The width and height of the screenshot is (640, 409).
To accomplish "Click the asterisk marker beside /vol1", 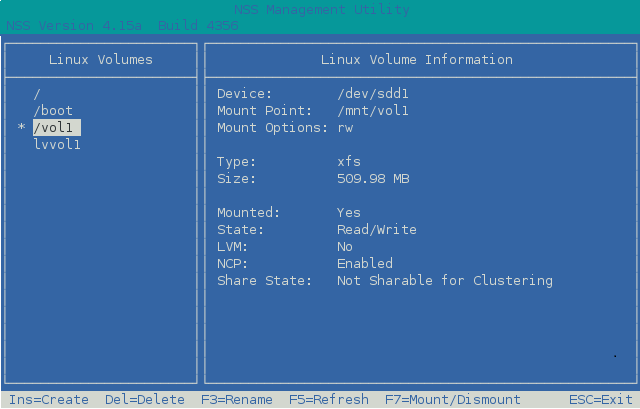I will click(21, 128).
